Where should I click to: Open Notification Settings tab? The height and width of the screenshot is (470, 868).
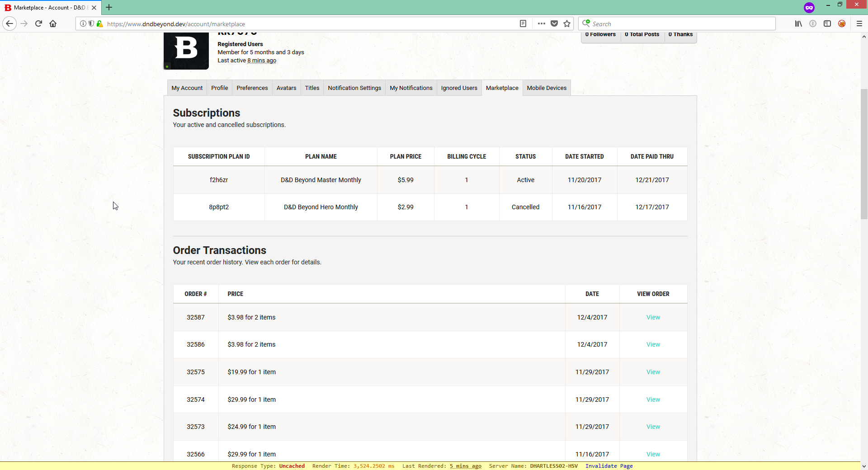tap(354, 88)
